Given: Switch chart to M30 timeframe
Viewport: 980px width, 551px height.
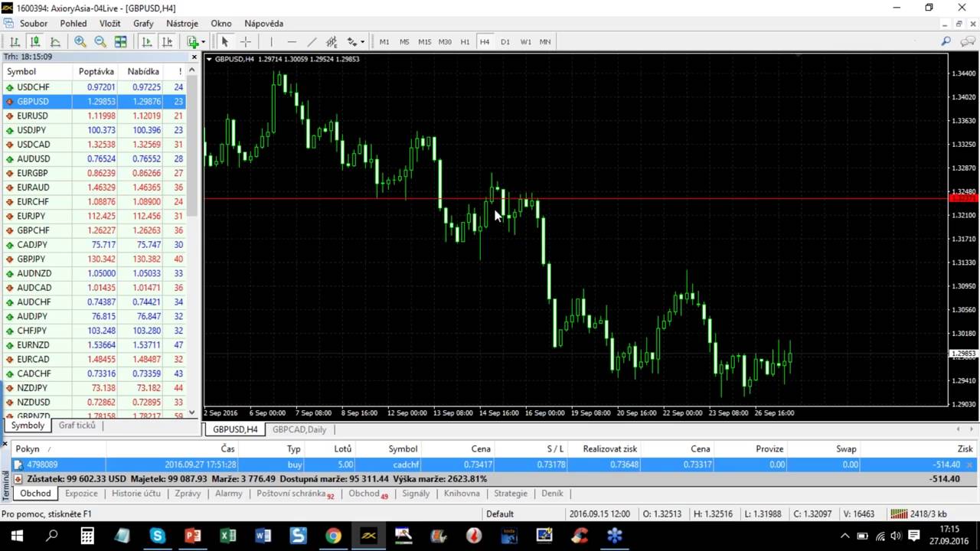Looking at the screenshot, I should tap(445, 42).
